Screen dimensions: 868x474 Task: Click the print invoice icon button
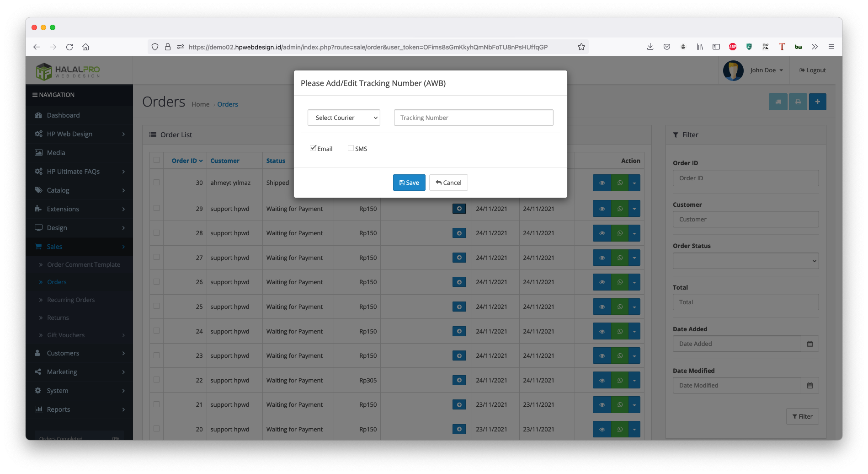pos(798,102)
